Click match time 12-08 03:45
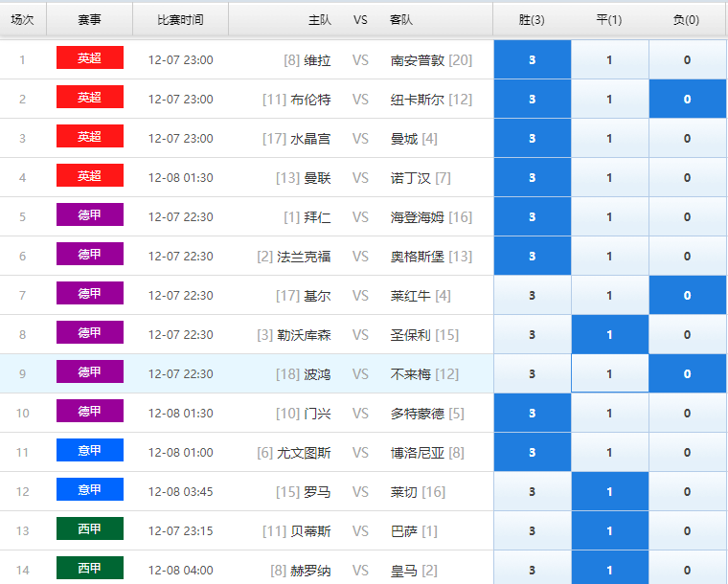This screenshot has width=728, height=584. click(x=181, y=492)
